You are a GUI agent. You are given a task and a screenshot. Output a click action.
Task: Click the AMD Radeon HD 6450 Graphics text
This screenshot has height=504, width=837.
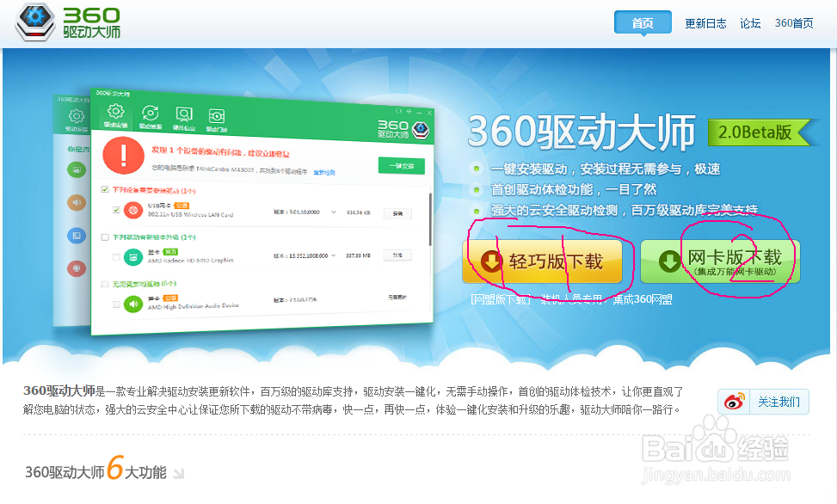coord(191,261)
